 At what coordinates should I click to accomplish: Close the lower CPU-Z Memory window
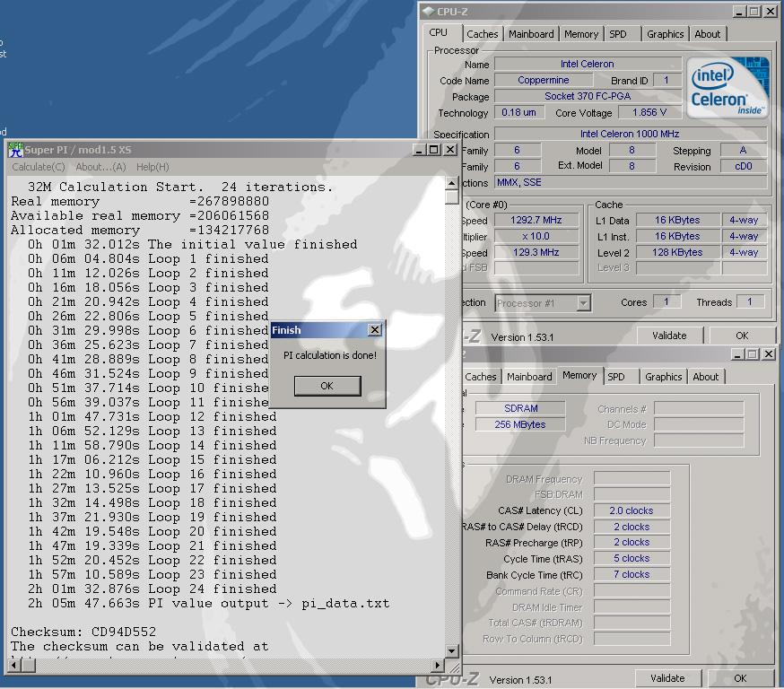(x=769, y=354)
